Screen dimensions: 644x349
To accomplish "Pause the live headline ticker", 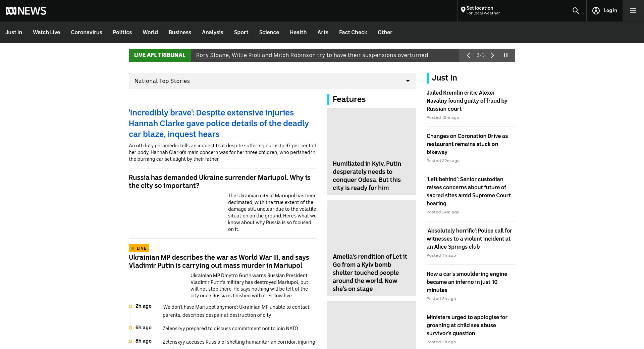I will pos(506,55).
